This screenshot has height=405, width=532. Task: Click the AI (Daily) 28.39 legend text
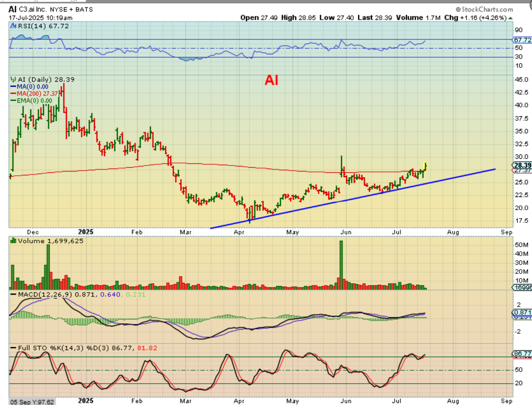(46, 79)
